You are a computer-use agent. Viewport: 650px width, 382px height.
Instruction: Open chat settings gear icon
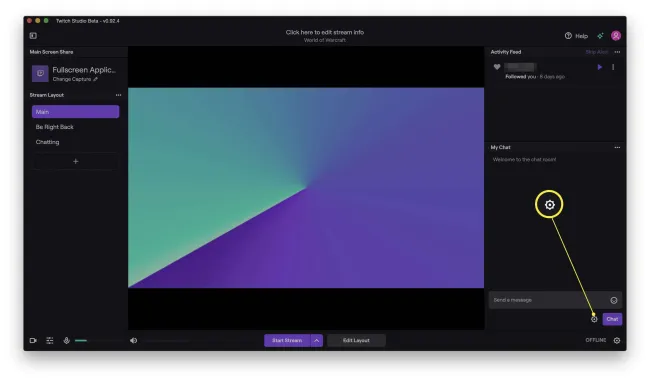click(x=594, y=319)
